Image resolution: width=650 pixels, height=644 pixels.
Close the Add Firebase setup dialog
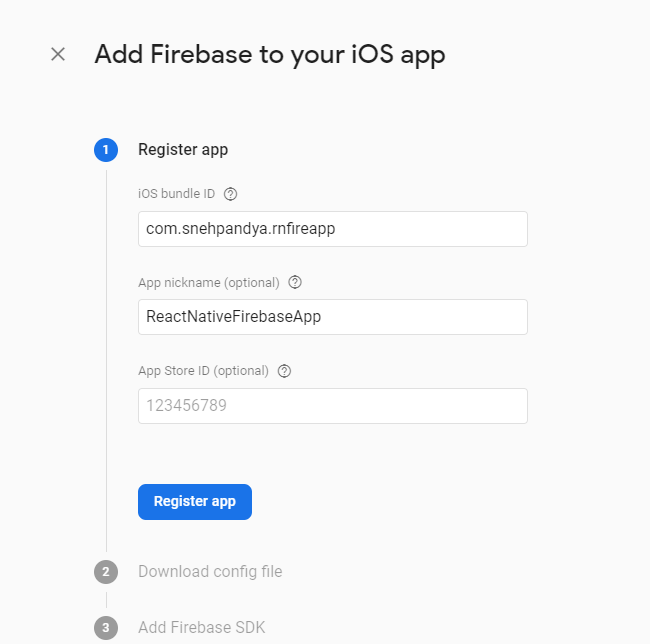58,54
